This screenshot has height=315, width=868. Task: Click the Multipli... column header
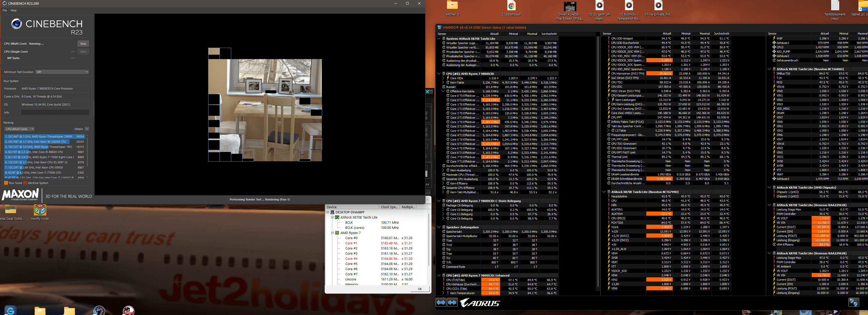(x=408, y=207)
